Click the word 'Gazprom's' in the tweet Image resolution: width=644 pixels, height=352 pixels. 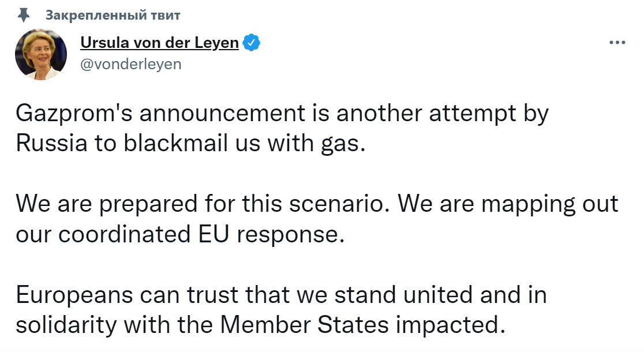[x=74, y=113]
